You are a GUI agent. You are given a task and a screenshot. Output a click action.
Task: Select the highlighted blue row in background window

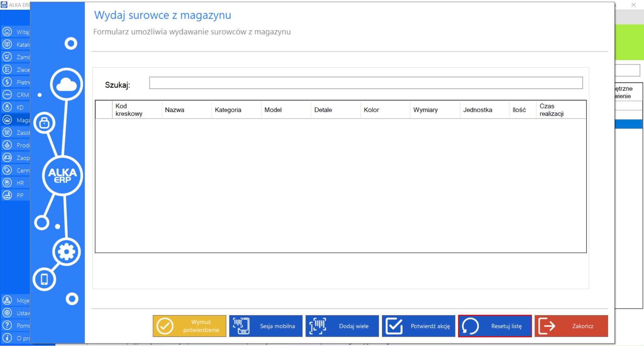click(x=629, y=124)
